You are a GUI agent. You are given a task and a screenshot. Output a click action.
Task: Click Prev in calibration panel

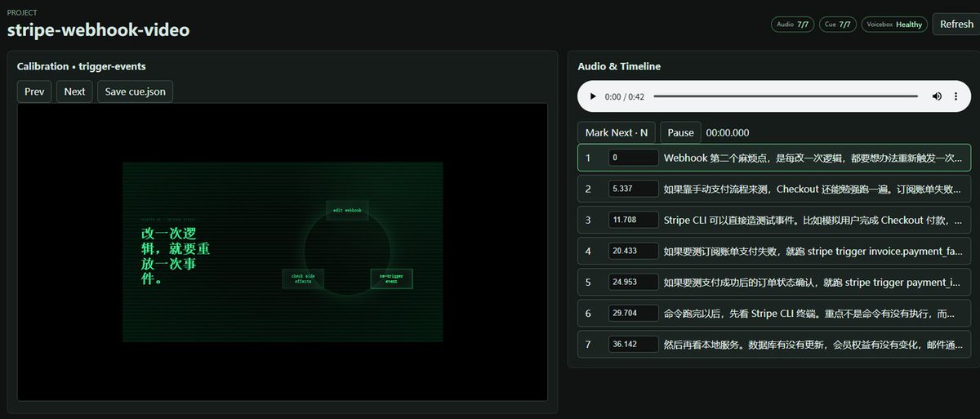point(34,91)
